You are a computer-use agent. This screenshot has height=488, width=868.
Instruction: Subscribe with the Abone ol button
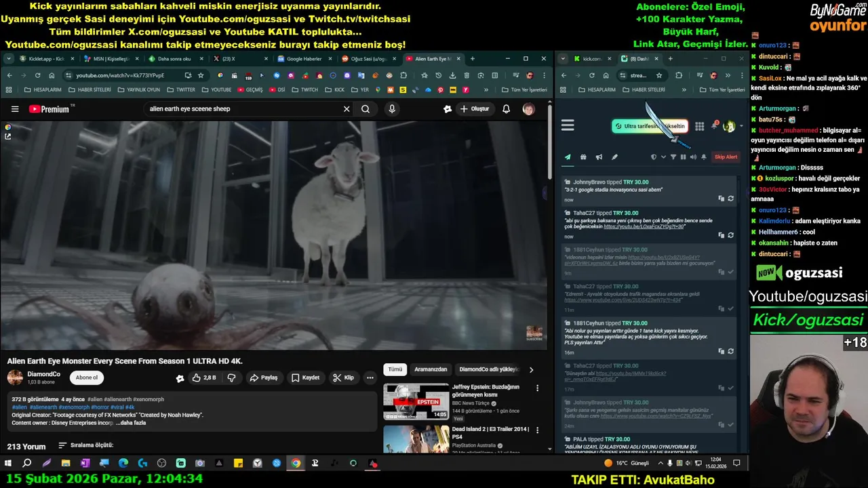pos(87,378)
